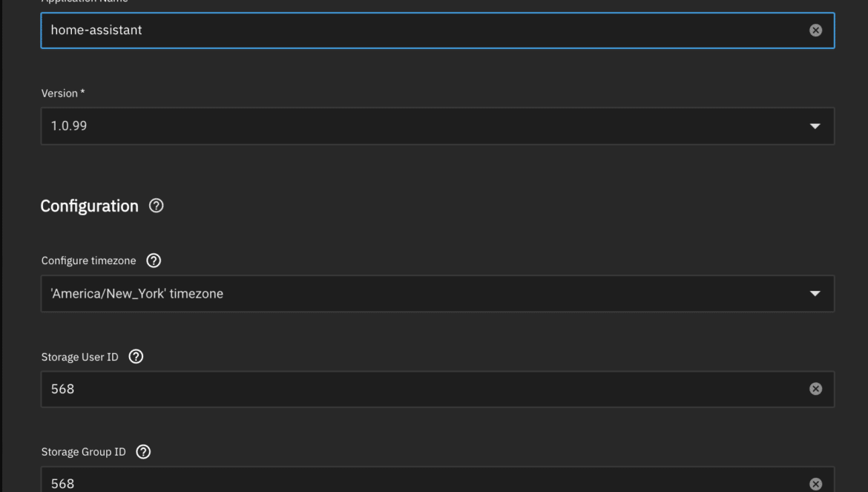Click the Version field label

(x=62, y=94)
